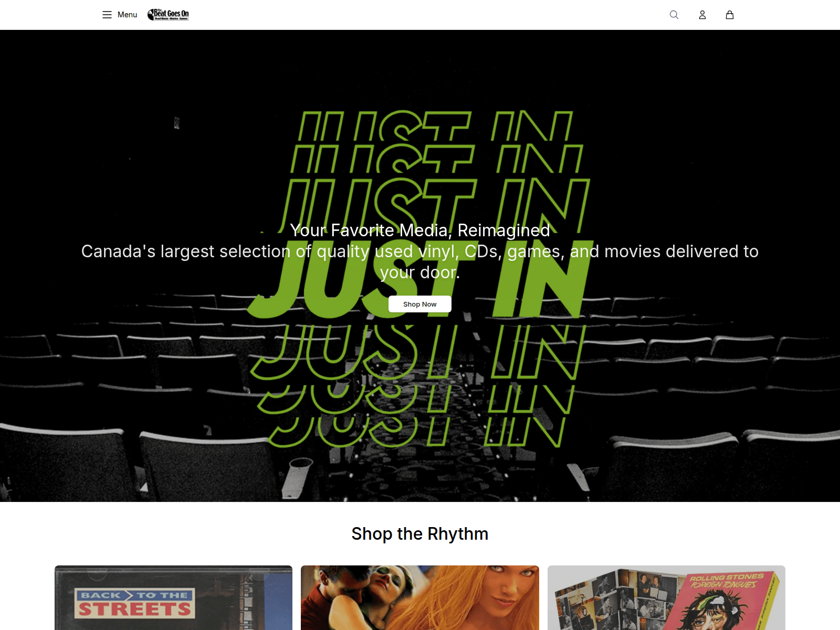Open the red-haired woman movie cover thumbnail
Image resolution: width=840 pixels, height=630 pixels.
pos(420,597)
